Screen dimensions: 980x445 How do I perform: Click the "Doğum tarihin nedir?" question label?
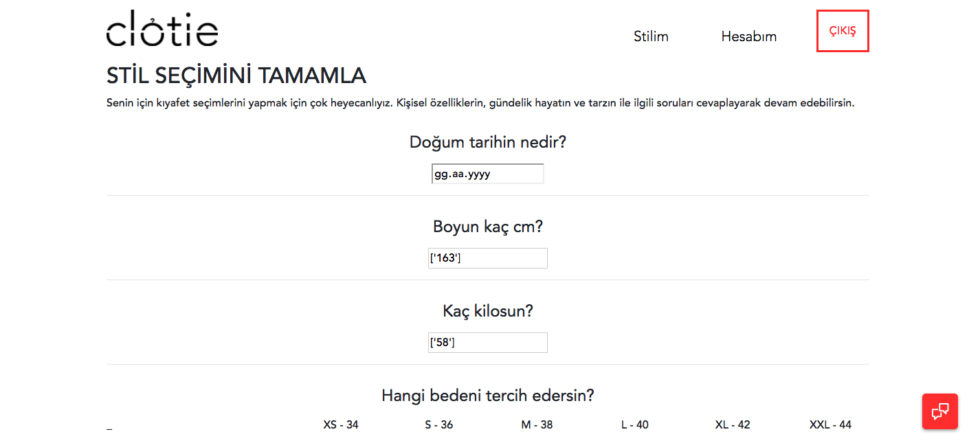pyautogui.click(x=487, y=142)
